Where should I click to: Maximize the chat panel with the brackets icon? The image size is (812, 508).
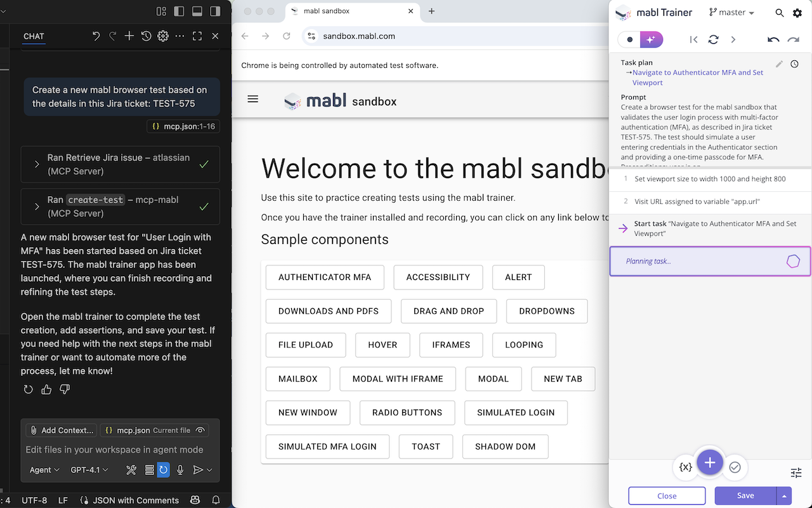[197, 36]
